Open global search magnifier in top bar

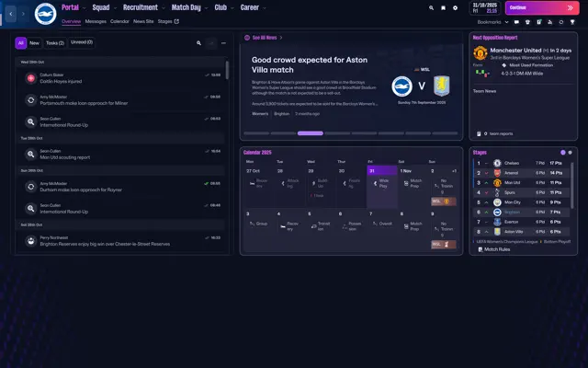pos(431,8)
